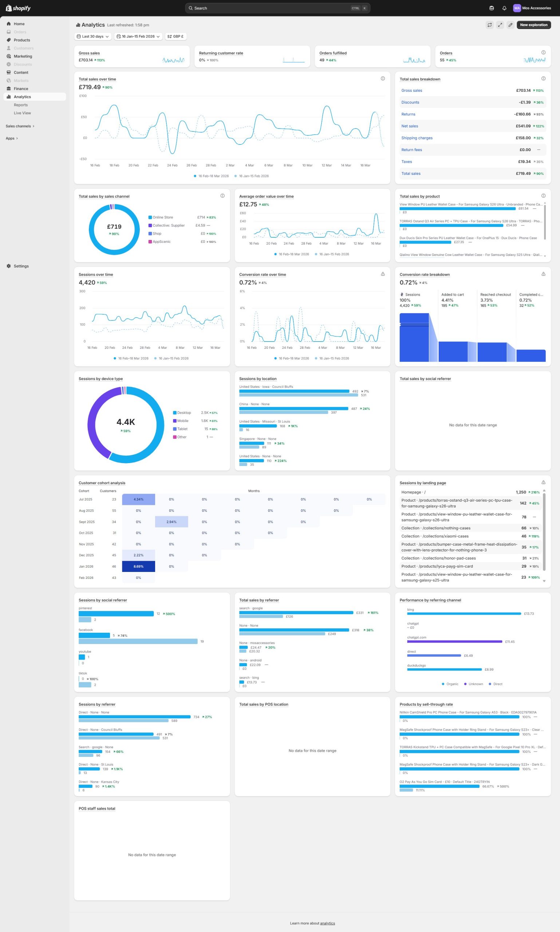This screenshot has width=560, height=932.
Task: Click warning icon on Sessions by landing page
Action: point(543,482)
